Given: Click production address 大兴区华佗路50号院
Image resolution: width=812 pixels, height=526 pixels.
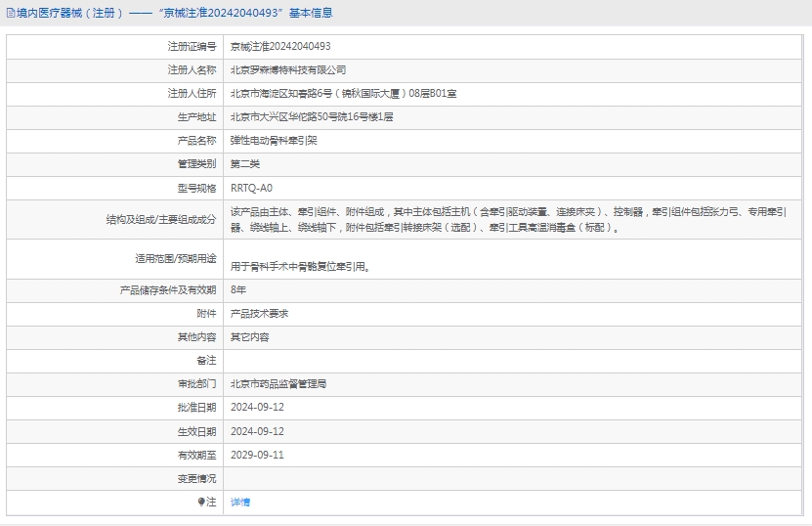Looking at the screenshot, I should (312, 116).
